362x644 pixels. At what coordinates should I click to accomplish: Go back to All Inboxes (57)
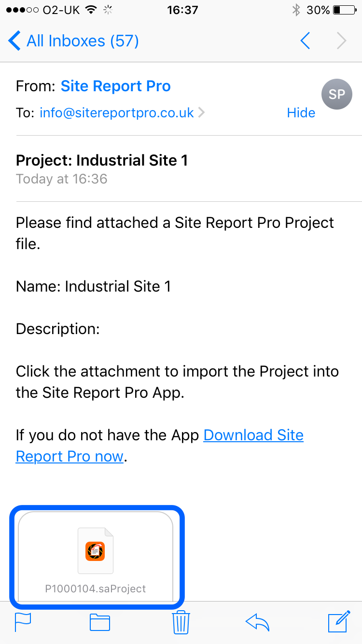[74, 41]
